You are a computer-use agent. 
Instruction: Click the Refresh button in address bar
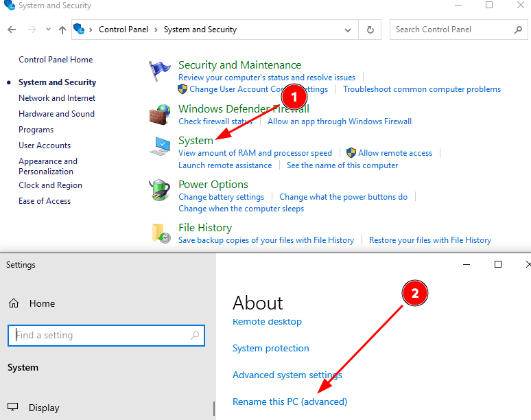tap(370, 30)
